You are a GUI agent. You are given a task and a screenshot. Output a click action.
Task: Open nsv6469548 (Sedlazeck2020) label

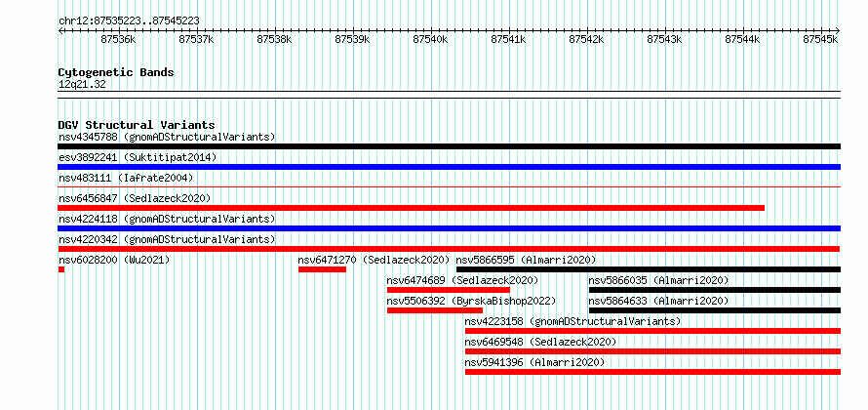pyautogui.click(x=541, y=342)
